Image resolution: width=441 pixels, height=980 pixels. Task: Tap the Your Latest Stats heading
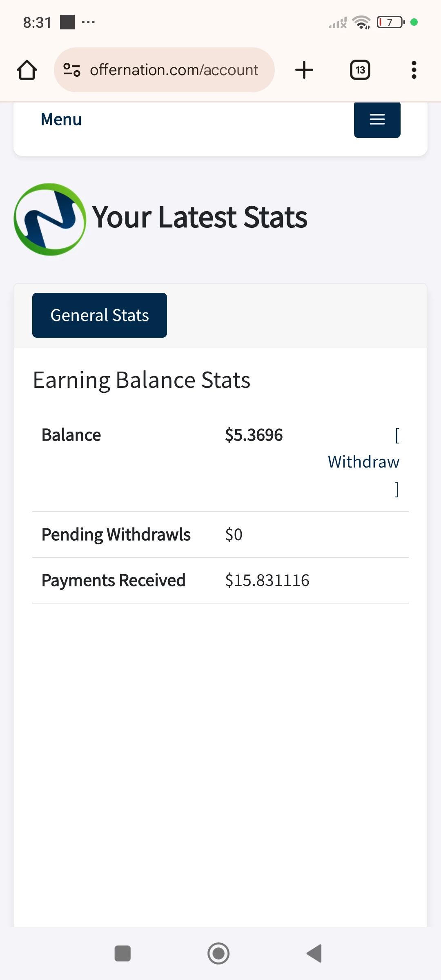click(200, 217)
